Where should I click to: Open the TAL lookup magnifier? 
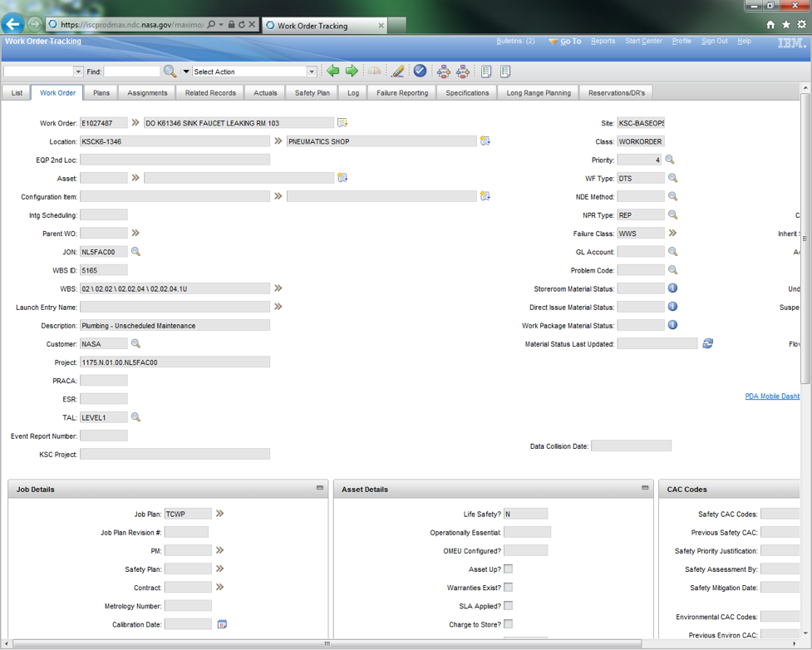click(135, 417)
